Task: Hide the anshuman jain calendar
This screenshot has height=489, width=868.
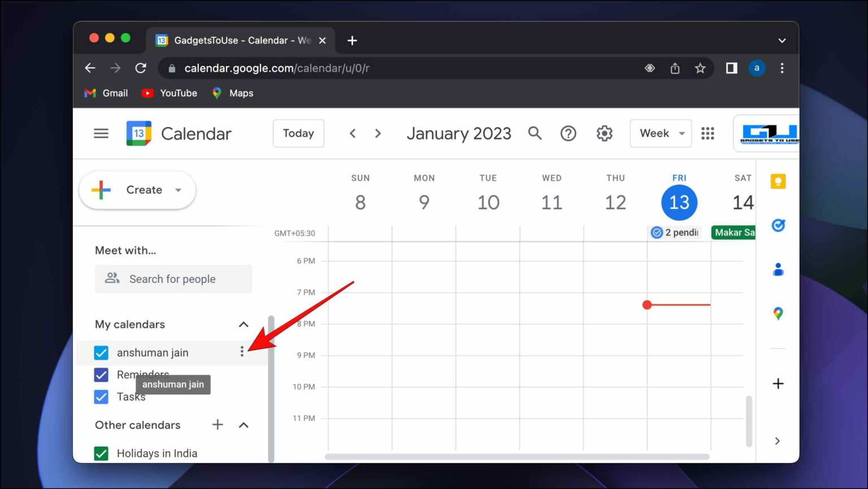Action: (101, 352)
